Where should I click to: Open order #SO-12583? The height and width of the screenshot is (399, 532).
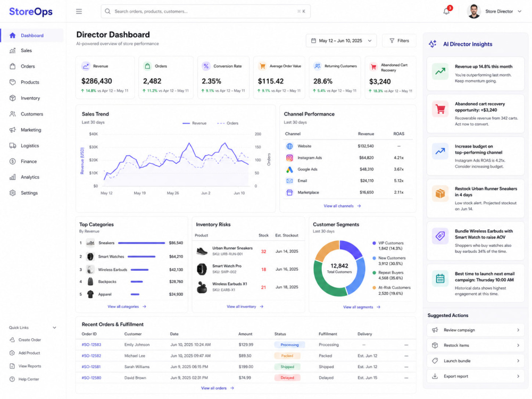coord(92,345)
